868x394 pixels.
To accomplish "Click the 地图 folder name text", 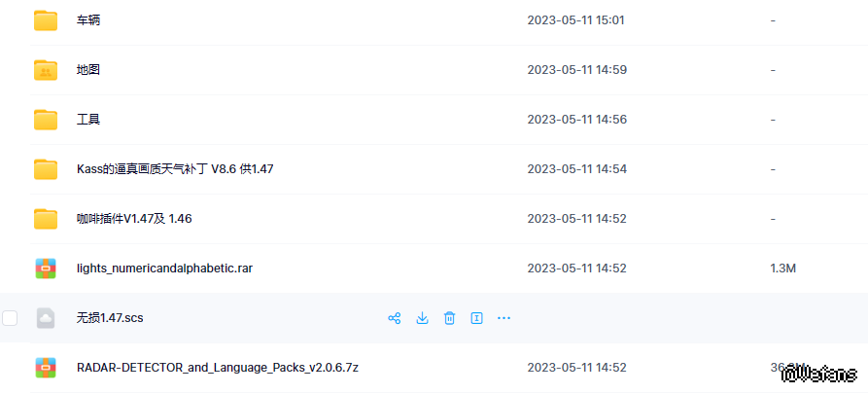I will click(88, 70).
